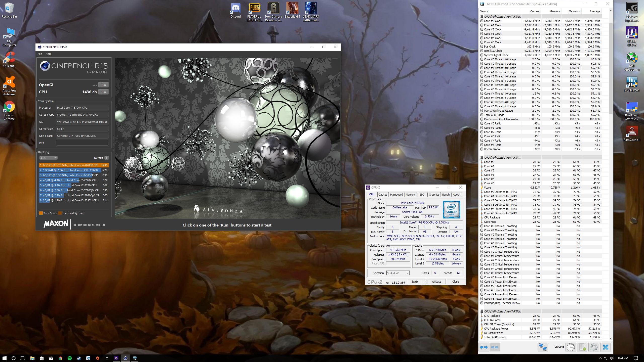Close HWiNFO sensors with blue X icon
Viewport: 644px width, 362px height.
click(x=605, y=347)
